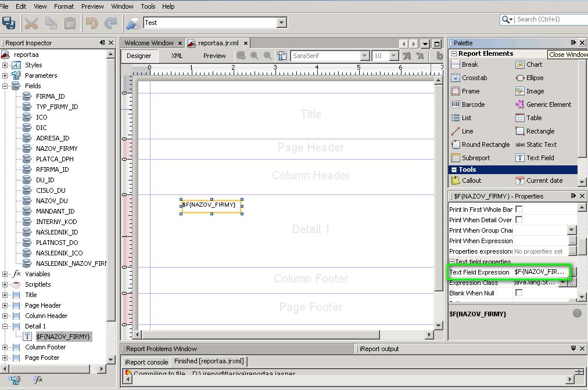The image size is (588, 390).
Task: Collapse the Fields tree node
Action: click(5, 86)
